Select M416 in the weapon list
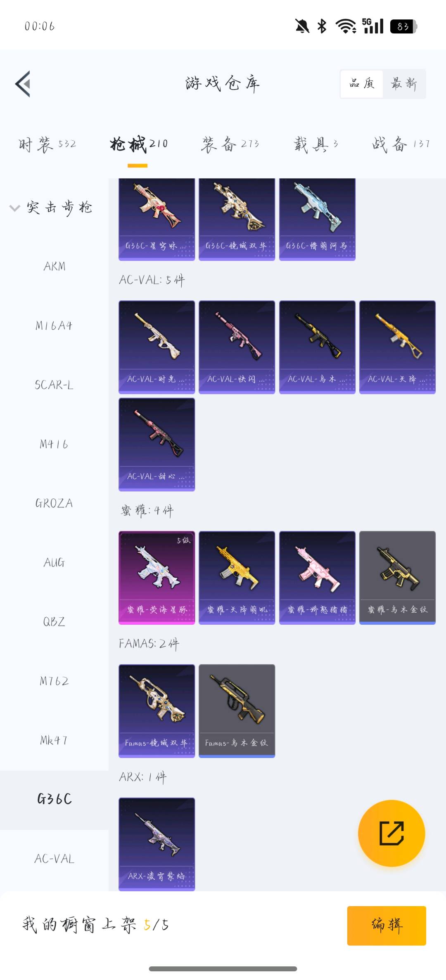Viewport: 446px width, 980px height. [55, 444]
